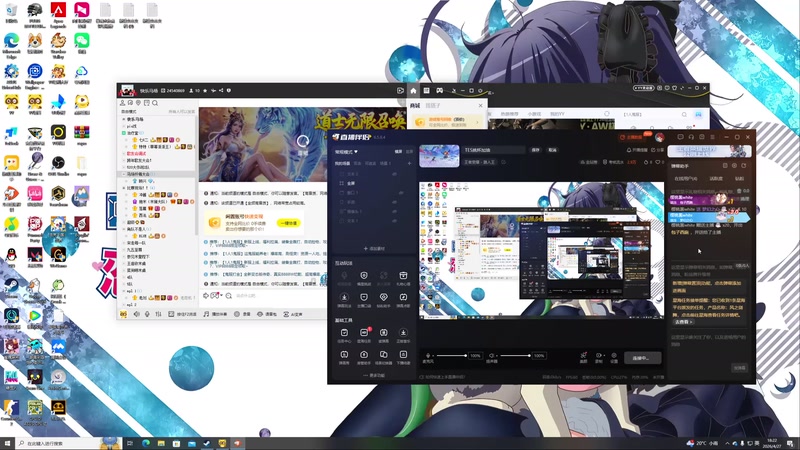Toggle visibility eye of the last source row

[394, 221]
